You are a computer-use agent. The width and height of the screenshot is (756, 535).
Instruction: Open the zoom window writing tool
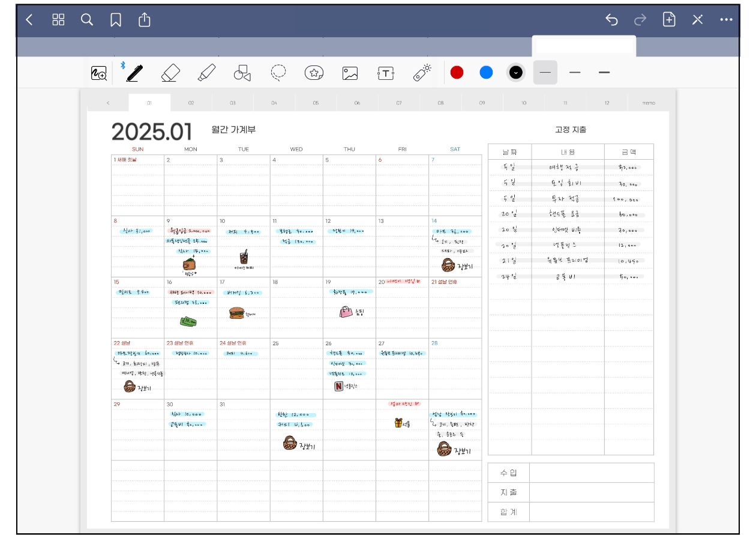click(x=99, y=73)
